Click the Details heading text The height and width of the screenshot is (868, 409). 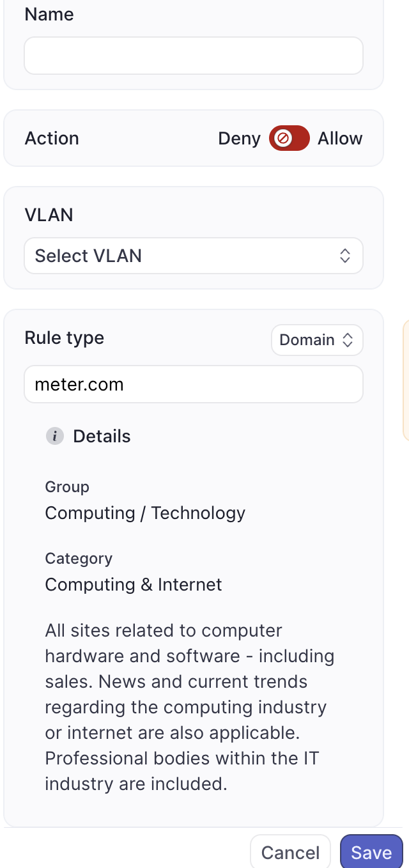click(102, 437)
